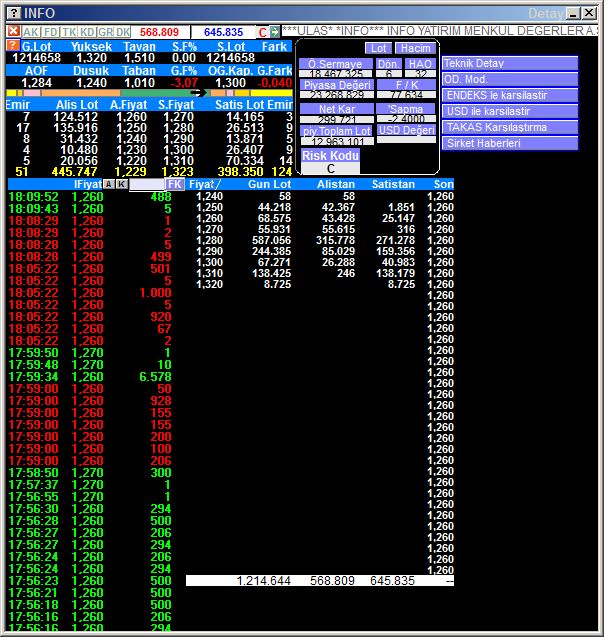Screen dimensions: 604x637
Task: Click blue sell volume 645.835 in toolbar
Action: (x=223, y=32)
